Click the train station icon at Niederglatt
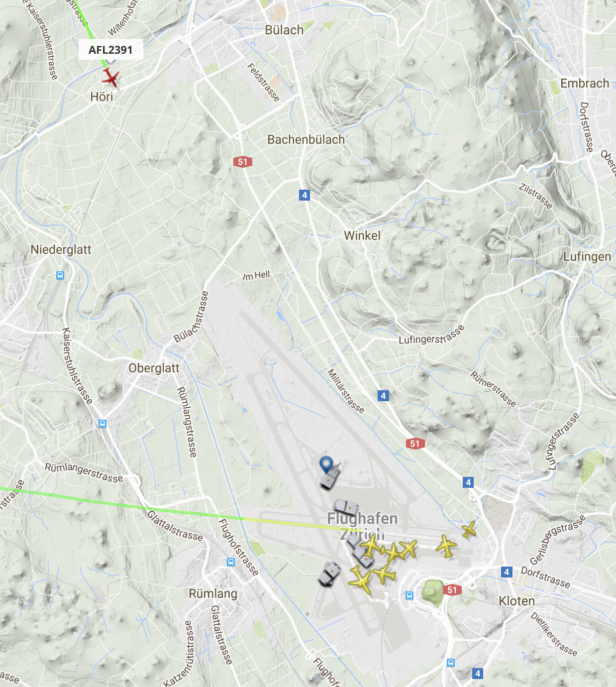The width and height of the screenshot is (616, 687). click(x=60, y=275)
